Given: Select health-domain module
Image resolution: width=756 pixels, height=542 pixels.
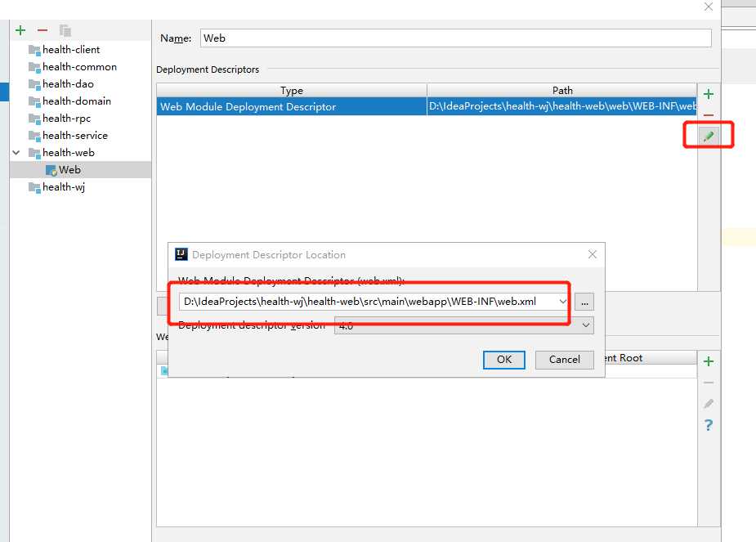Looking at the screenshot, I should [77, 101].
